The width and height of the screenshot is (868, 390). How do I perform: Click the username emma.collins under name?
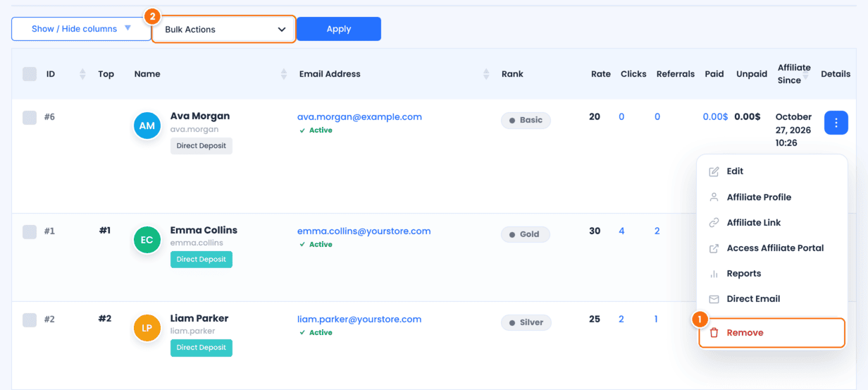pos(197,243)
